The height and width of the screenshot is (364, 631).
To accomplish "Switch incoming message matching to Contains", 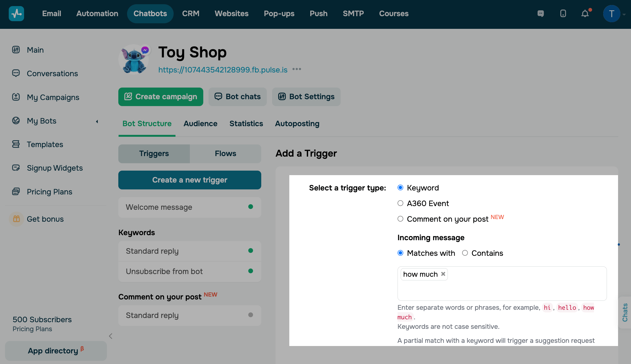I will pos(465,253).
